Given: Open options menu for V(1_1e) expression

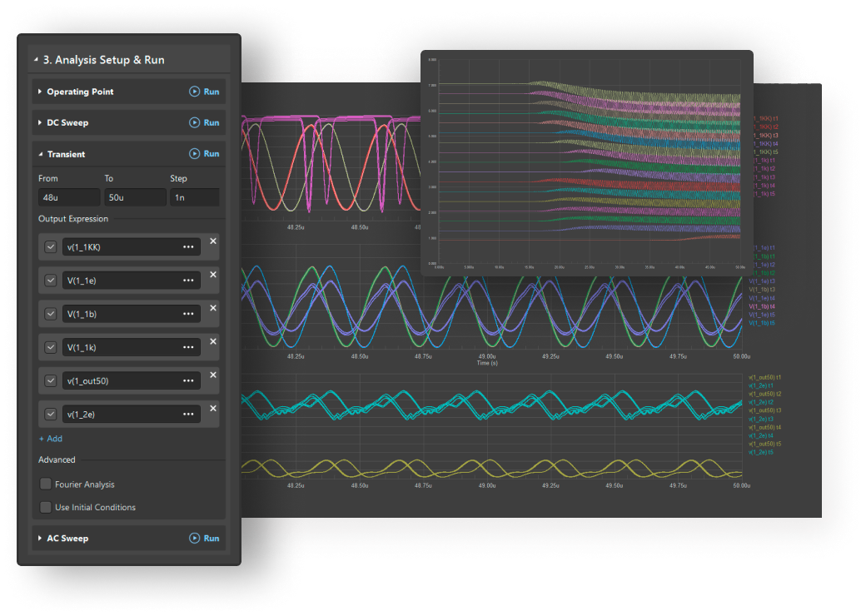Looking at the screenshot, I should point(188,281).
